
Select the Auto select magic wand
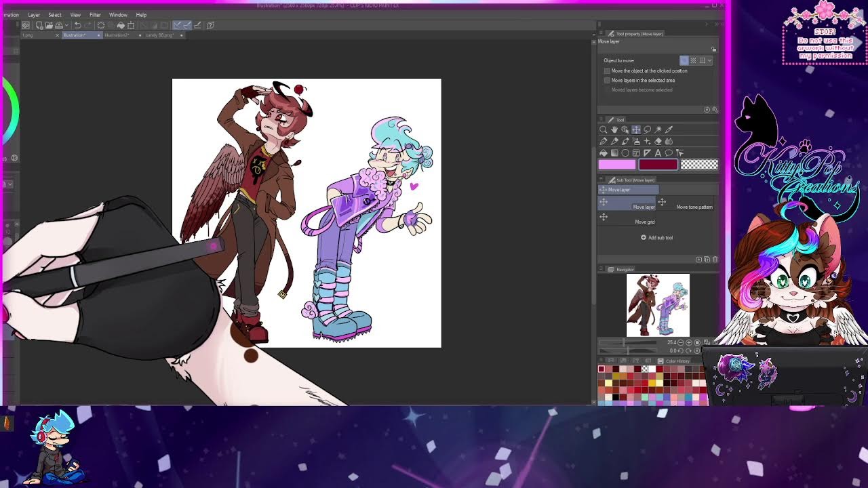(658, 129)
